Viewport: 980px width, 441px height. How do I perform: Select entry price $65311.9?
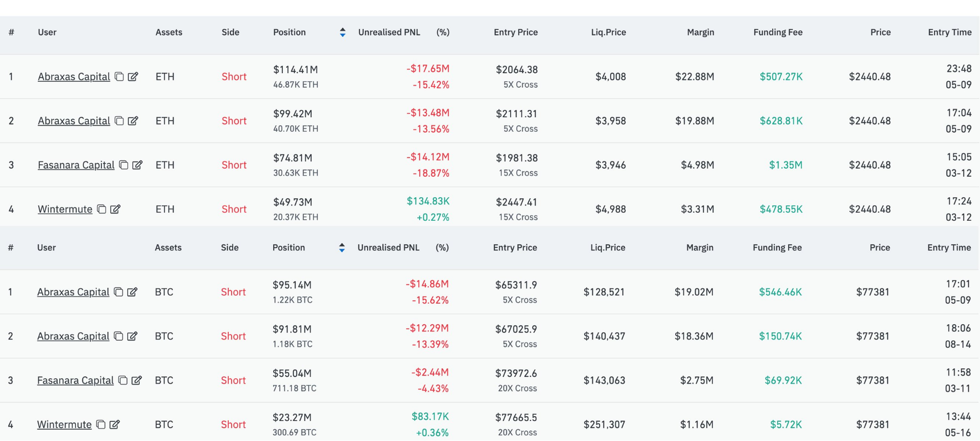(516, 285)
